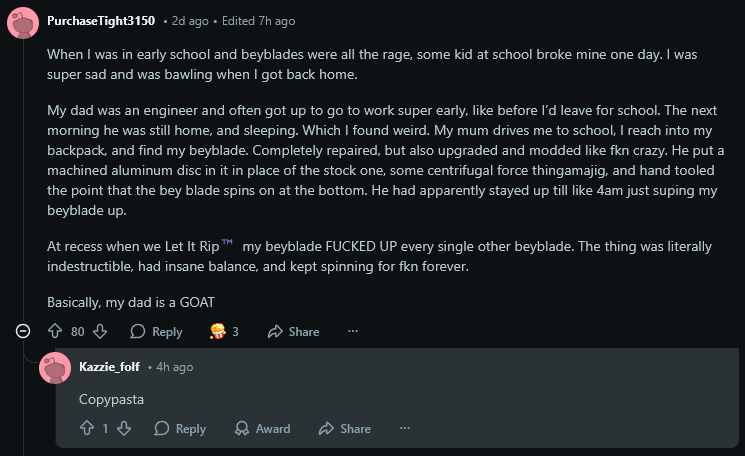Image resolution: width=745 pixels, height=456 pixels.
Task: Click the 4h ago reply timestamp
Action: click(175, 367)
